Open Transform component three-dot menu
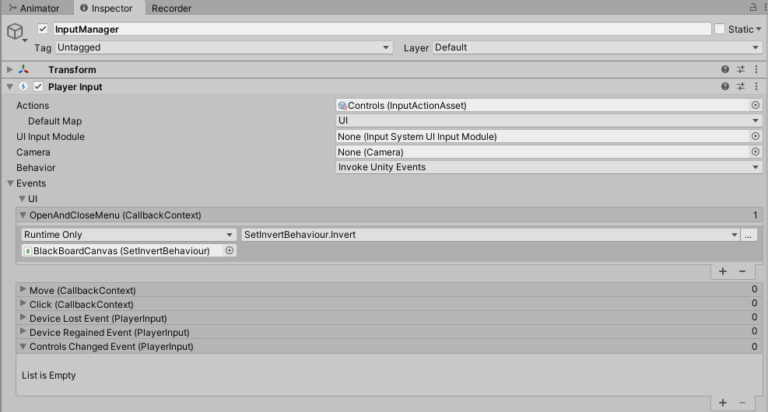The width and height of the screenshot is (768, 412). click(x=756, y=69)
